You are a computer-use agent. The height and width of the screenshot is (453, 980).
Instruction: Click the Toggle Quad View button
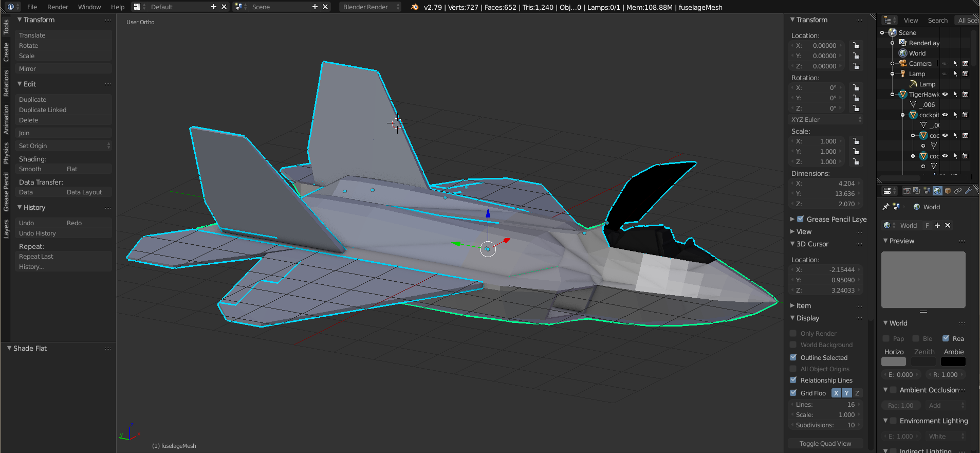(825, 444)
